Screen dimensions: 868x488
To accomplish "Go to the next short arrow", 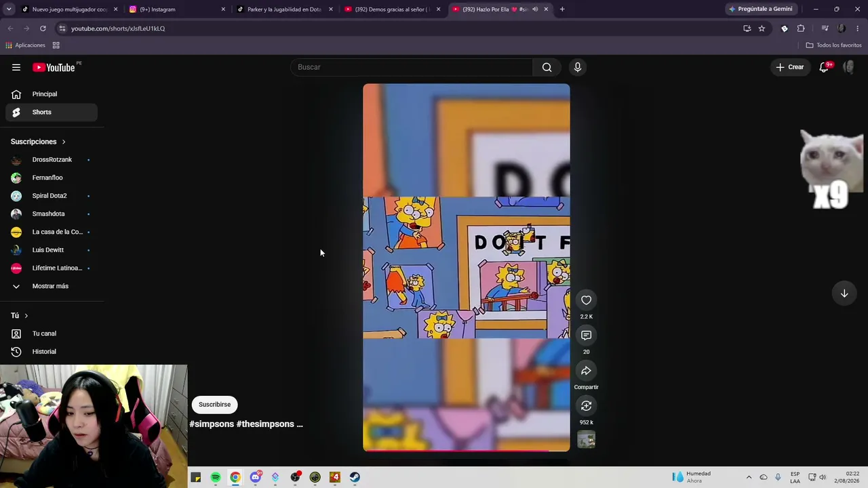I will point(844,293).
